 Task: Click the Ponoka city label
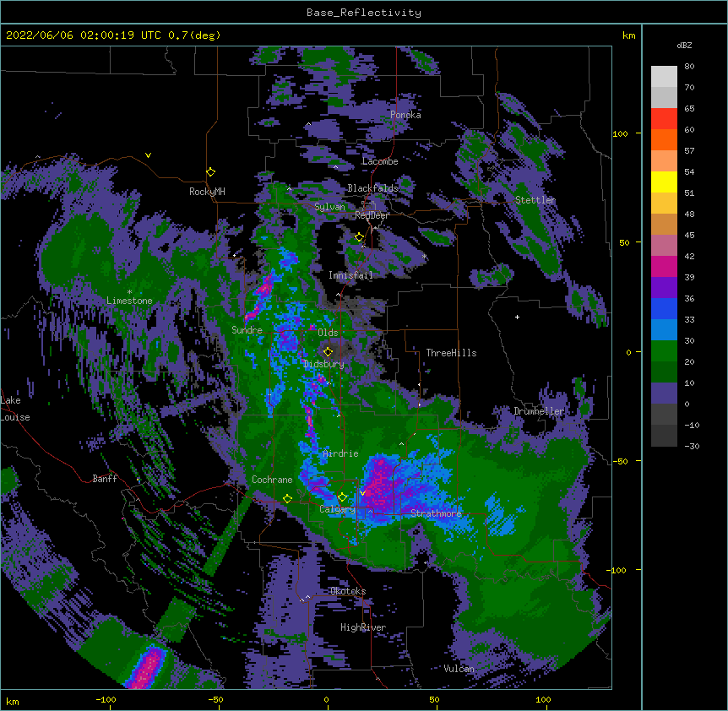(405, 115)
